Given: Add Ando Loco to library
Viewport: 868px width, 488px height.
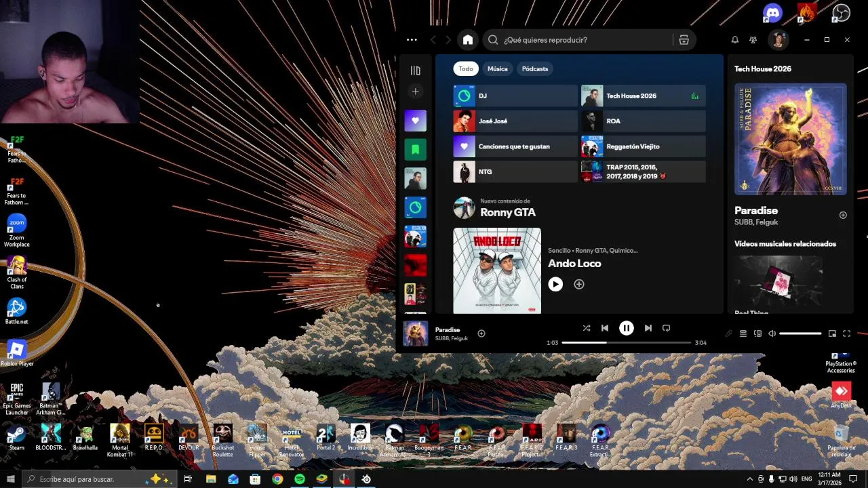Looking at the screenshot, I should click(x=579, y=285).
